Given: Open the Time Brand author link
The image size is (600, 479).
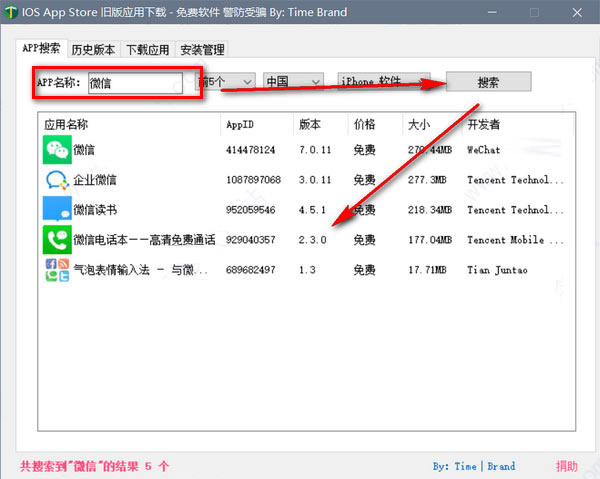Looking at the screenshot, I should click(474, 466).
